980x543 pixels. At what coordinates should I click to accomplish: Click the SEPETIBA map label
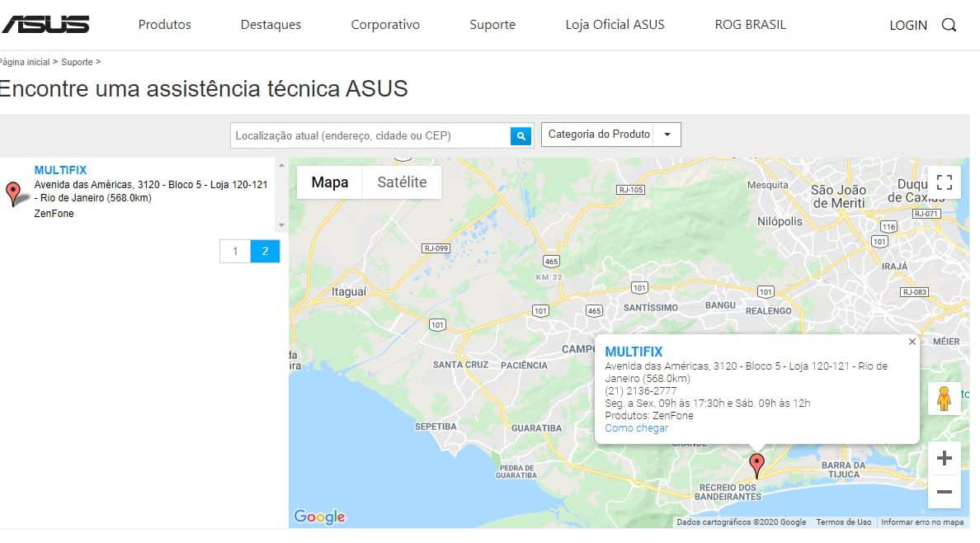436,427
